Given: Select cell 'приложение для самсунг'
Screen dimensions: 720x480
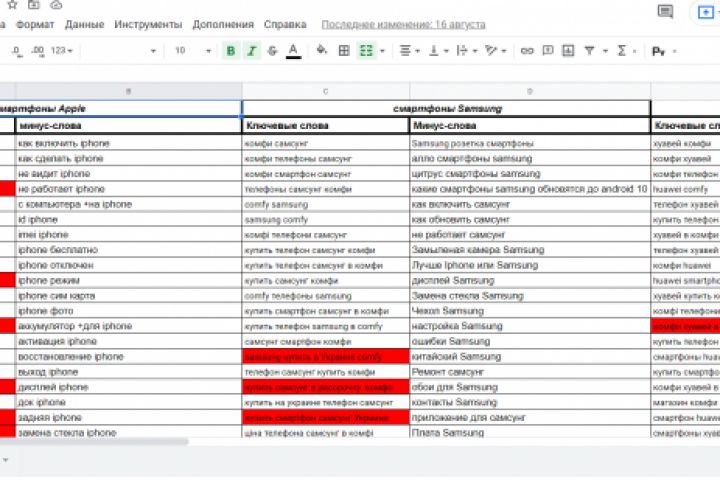Looking at the screenshot, I should [530, 417].
